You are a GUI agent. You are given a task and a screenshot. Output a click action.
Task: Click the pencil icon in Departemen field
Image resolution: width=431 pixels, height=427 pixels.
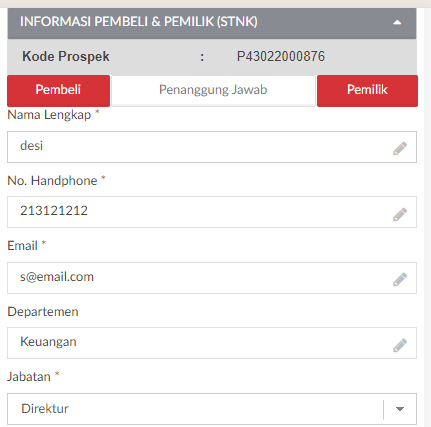pos(400,345)
